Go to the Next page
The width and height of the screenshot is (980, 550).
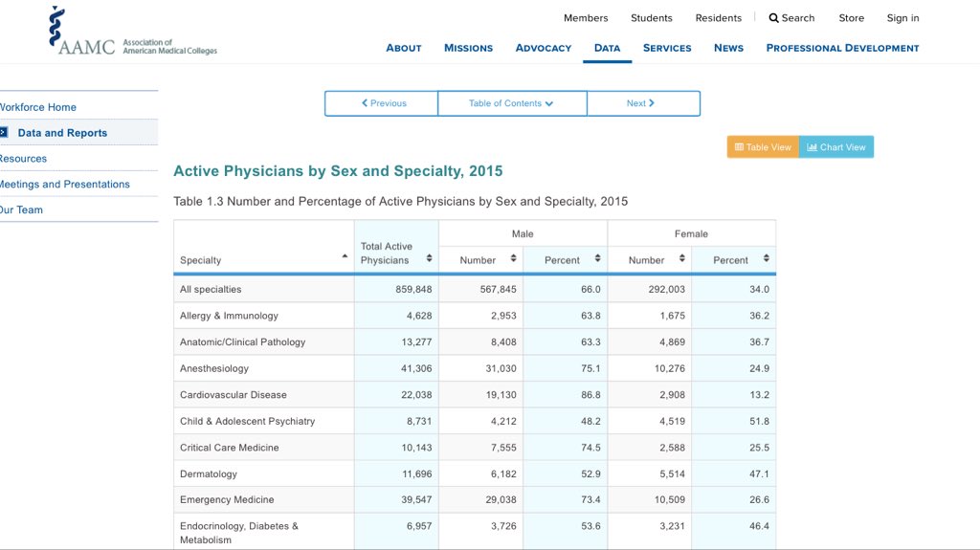(x=643, y=103)
